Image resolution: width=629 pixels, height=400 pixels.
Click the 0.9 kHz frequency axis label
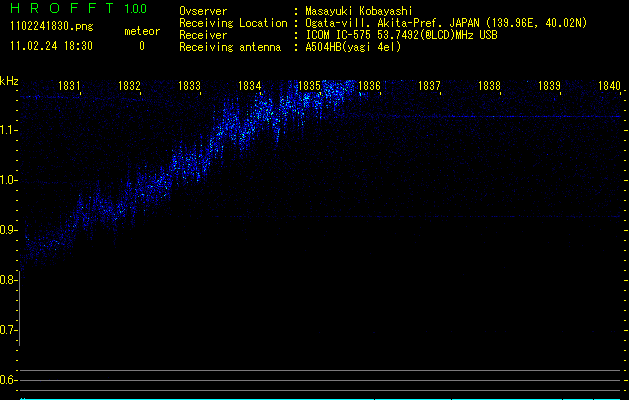8,230
